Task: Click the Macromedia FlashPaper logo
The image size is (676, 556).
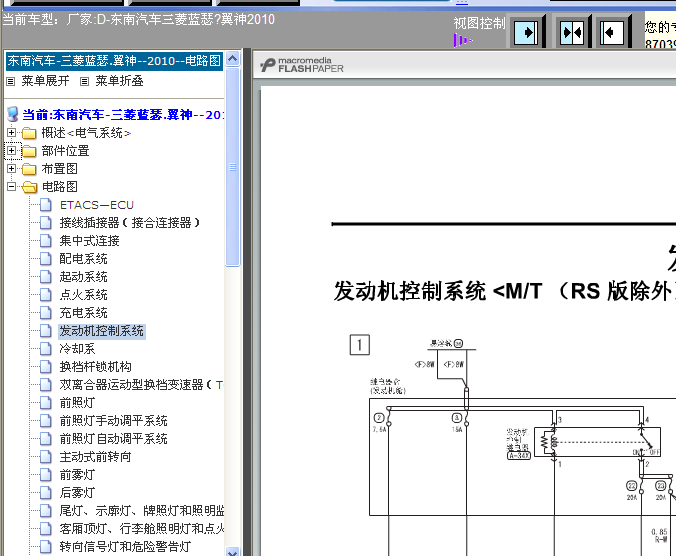Action: click(301, 65)
